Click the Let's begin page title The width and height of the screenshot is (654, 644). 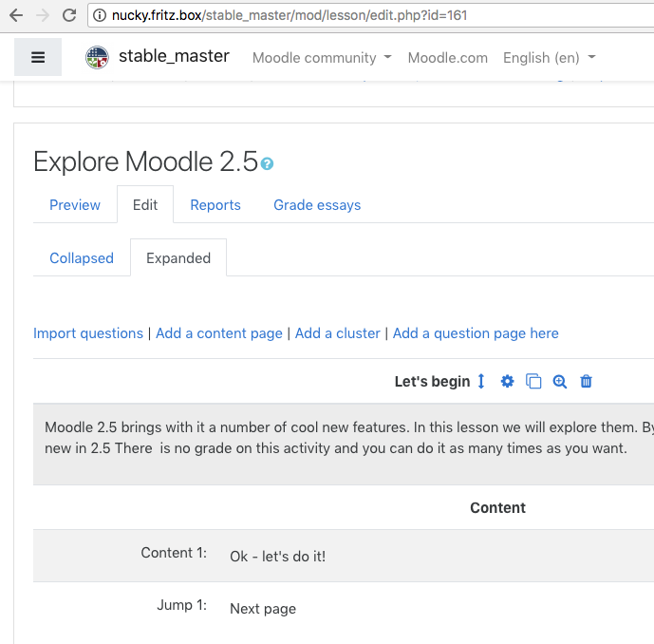pyautogui.click(x=432, y=381)
